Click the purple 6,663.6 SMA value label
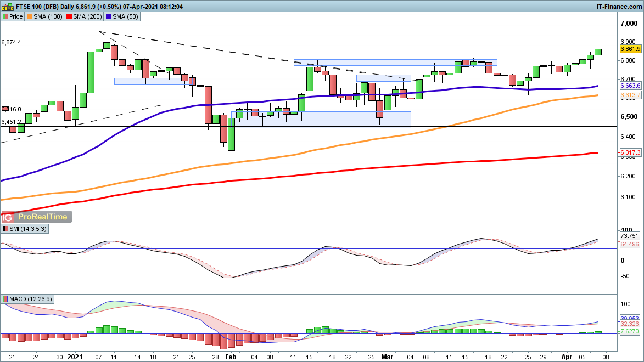 click(631, 86)
